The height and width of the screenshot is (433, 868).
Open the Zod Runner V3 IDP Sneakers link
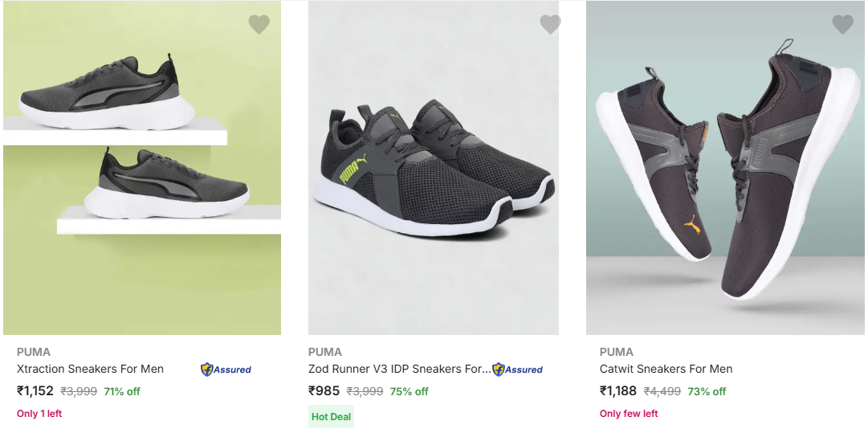click(x=399, y=369)
